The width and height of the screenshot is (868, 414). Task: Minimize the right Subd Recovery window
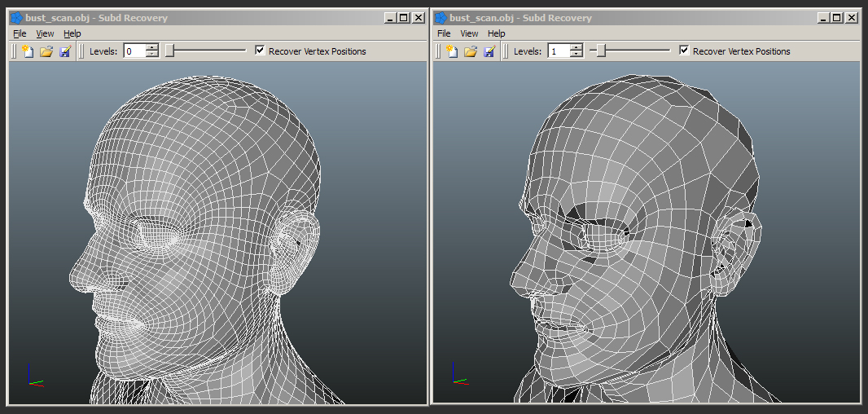tap(823, 18)
